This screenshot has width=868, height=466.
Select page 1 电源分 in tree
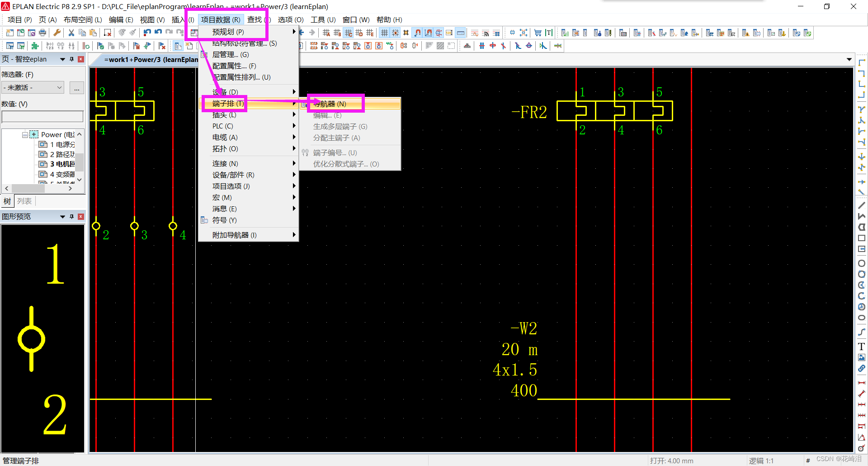(x=57, y=145)
